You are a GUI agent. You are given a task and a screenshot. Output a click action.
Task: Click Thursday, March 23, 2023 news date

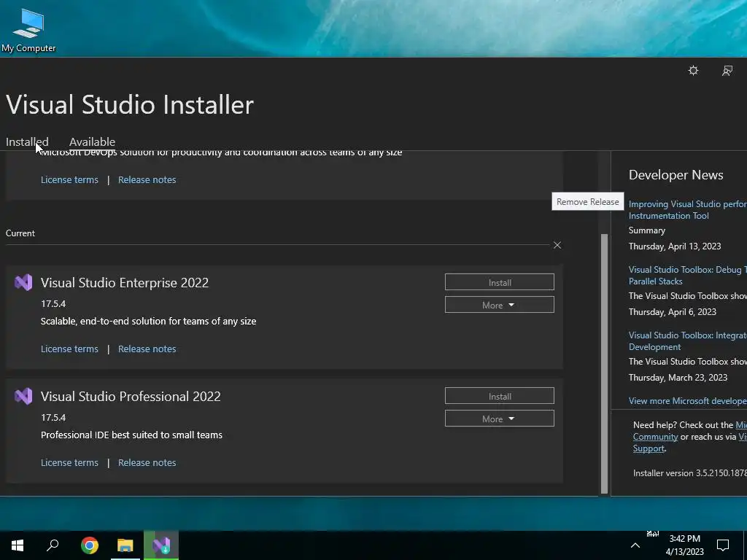[x=678, y=378]
